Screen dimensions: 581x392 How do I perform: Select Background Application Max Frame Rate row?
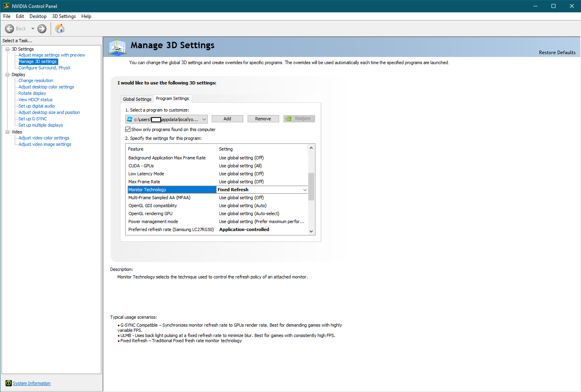click(x=217, y=158)
